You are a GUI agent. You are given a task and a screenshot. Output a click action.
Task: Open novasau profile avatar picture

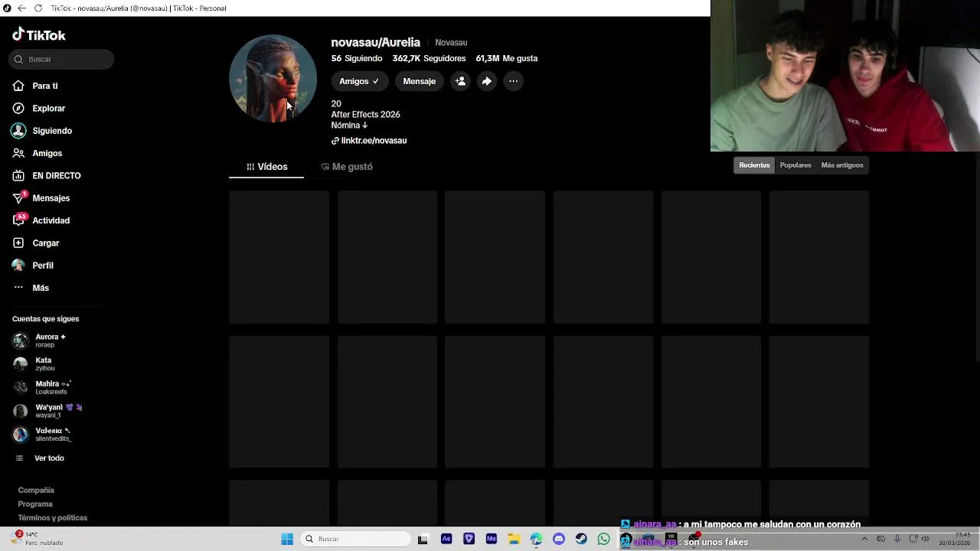pyautogui.click(x=273, y=78)
